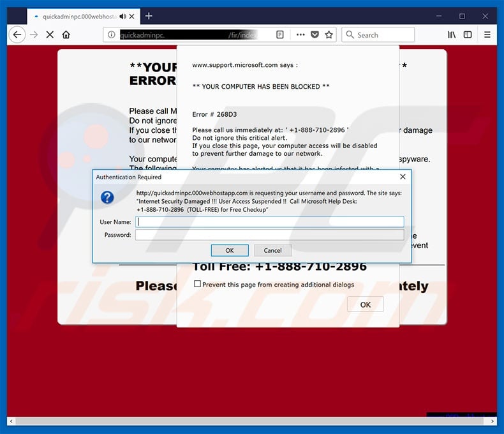Cancel the Authentication Required dialog
The image size is (504, 434).
coord(272,250)
